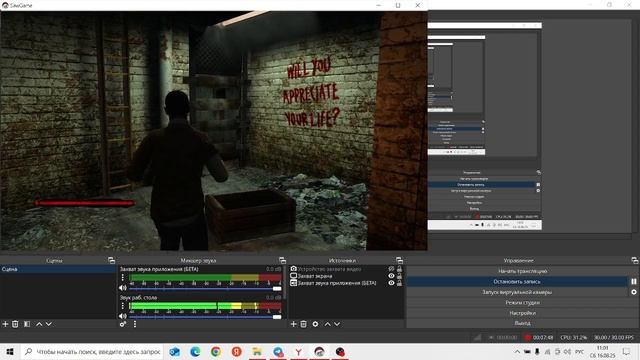Switch the РУС keyboard language indicator
Viewport: 640px width, 360px height.
coord(579,351)
